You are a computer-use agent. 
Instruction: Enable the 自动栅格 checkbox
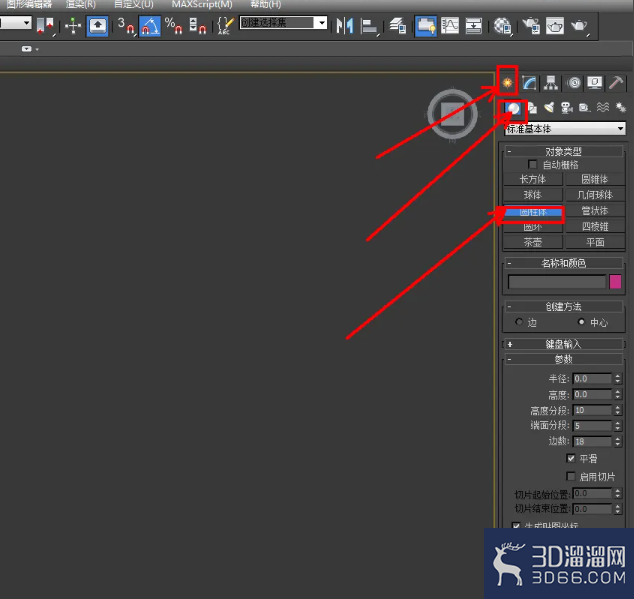point(532,165)
